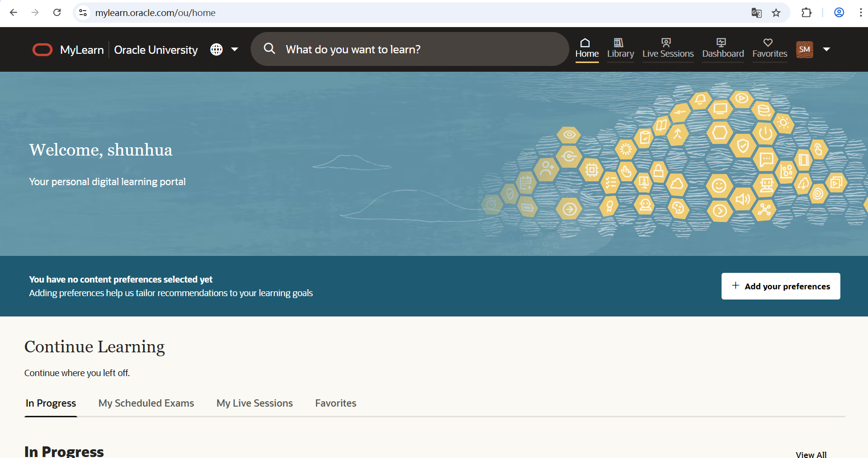
Task: Click 'Continue where you left off.' text
Action: (77, 373)
